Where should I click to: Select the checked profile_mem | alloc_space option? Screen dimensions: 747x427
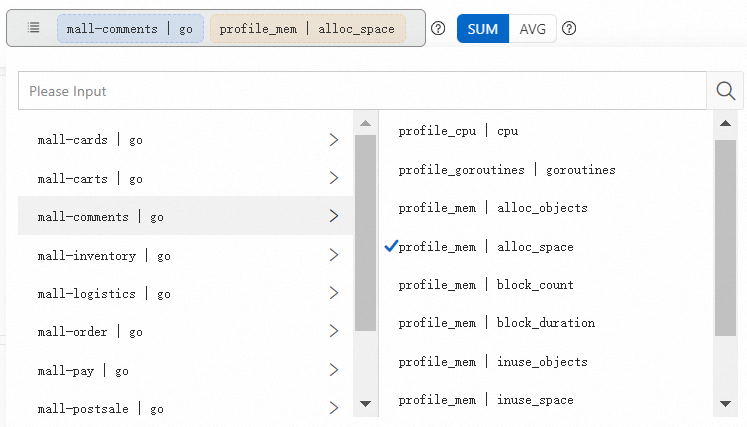point(486,247)
